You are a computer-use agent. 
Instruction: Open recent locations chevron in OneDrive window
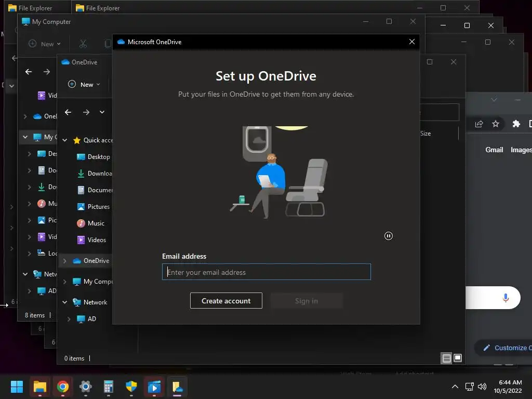pos(102,112)
